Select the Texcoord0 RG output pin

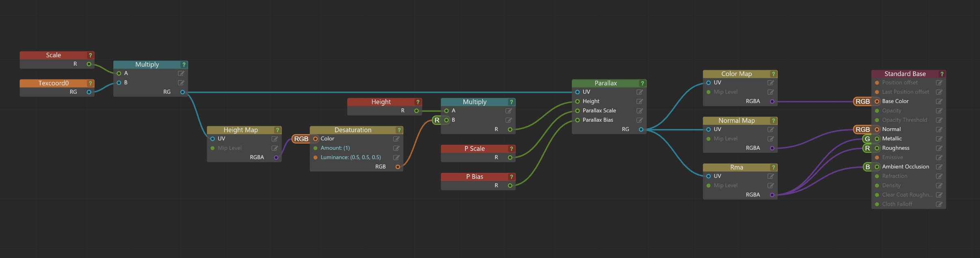click(x=89, y=92)
